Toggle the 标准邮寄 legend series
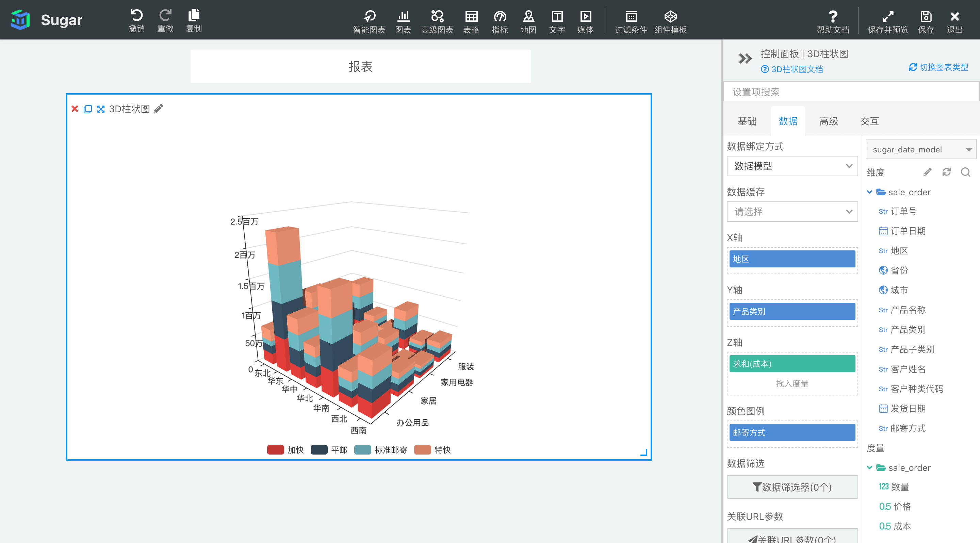Image resolution: width=980 pixels, height=543 pixels. (x=381, y=450)
